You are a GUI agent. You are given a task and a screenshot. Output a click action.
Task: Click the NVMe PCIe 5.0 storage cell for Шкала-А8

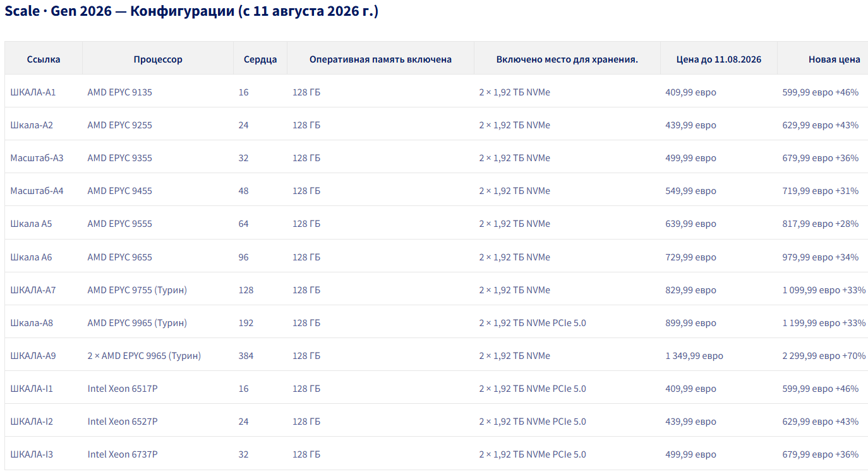(x=533, y=323)
